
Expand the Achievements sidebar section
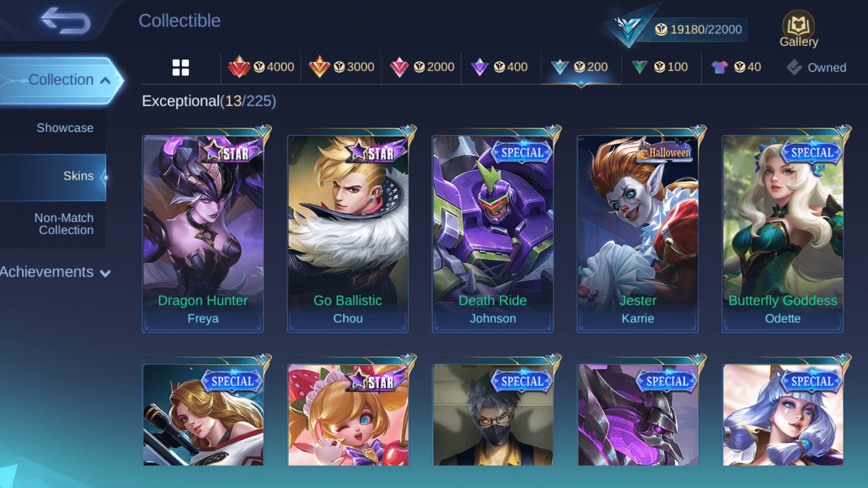point(55,272)
